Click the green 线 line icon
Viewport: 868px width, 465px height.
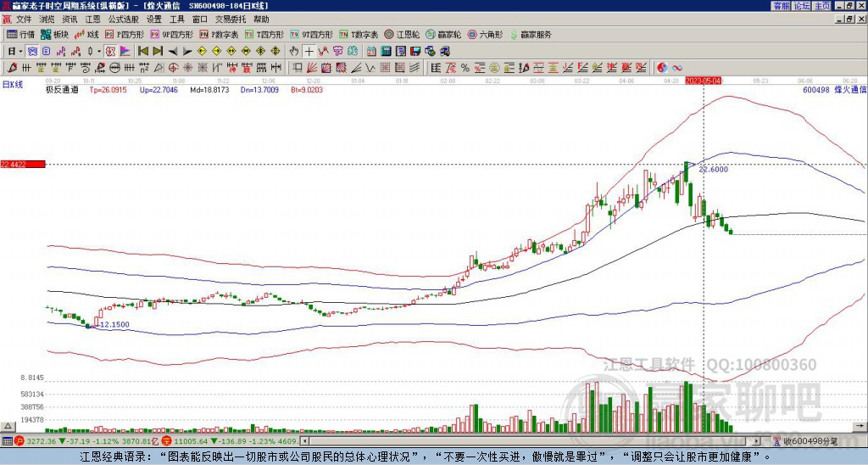(353, 51)
